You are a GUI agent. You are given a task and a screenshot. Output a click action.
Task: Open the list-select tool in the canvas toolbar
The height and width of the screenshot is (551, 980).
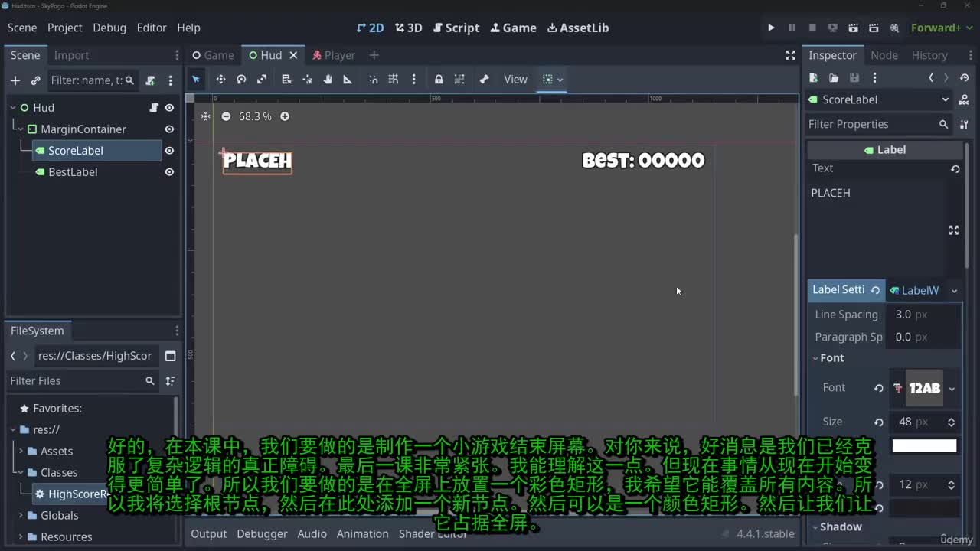pyautogui.click(x=286, y=80)
